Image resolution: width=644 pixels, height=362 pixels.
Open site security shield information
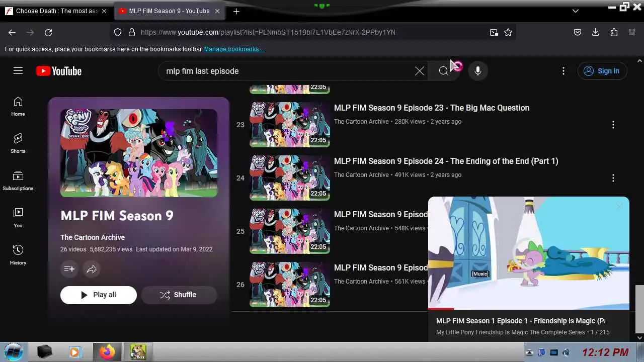(118, 32)
